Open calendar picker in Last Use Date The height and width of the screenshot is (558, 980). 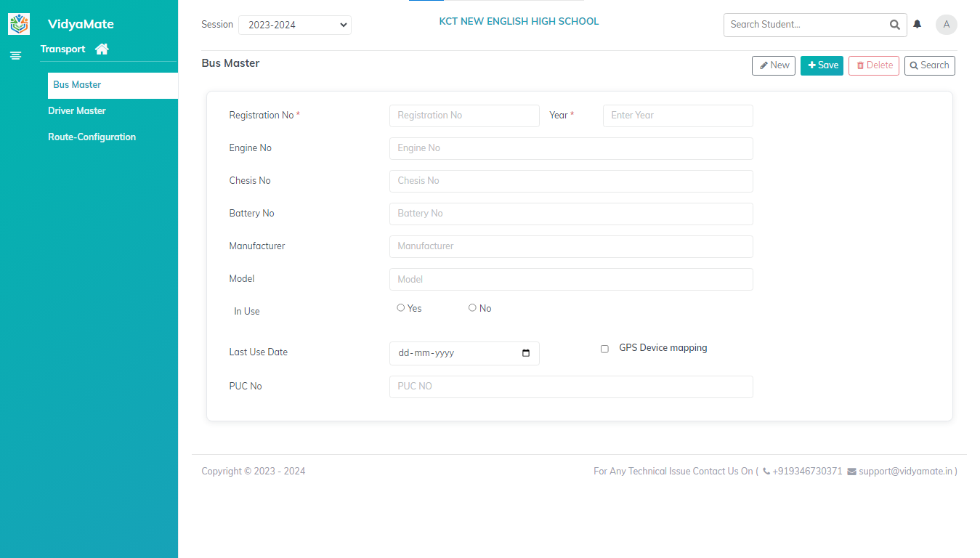(x=526, y=353)
